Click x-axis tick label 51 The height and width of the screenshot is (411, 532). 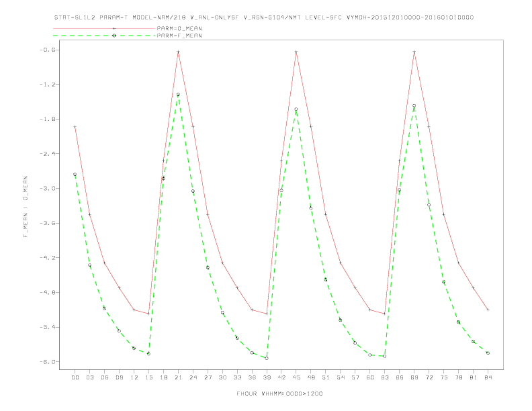pos(326,377)
